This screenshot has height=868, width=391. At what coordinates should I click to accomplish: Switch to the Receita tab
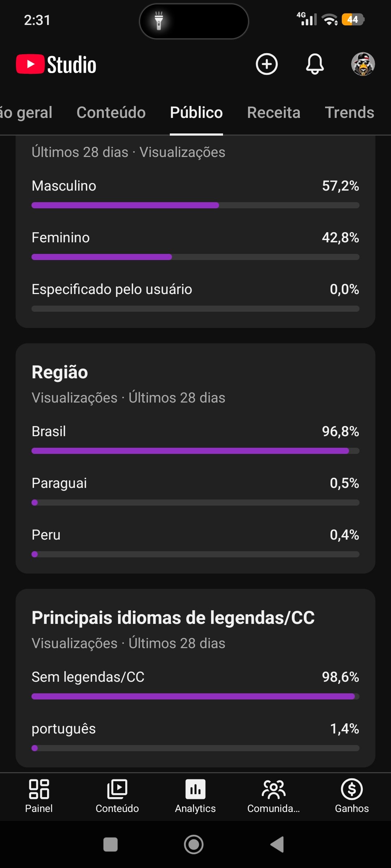(274, 112)
